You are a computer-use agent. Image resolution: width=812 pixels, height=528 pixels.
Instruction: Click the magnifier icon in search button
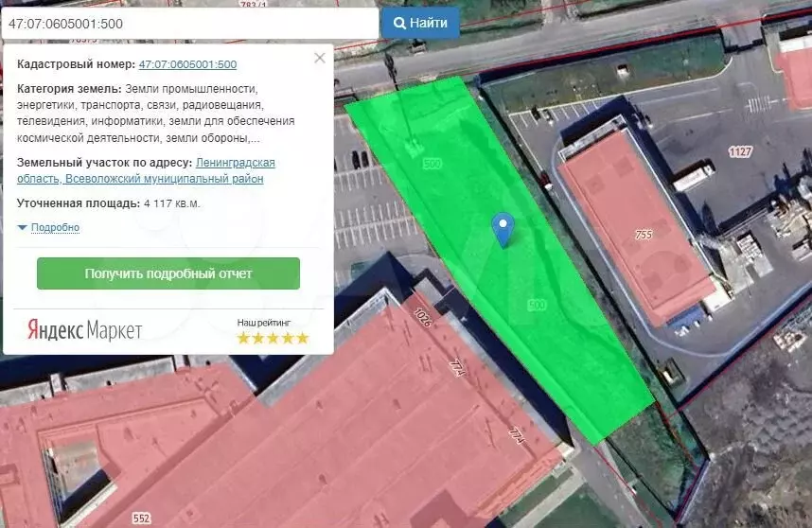399,24
